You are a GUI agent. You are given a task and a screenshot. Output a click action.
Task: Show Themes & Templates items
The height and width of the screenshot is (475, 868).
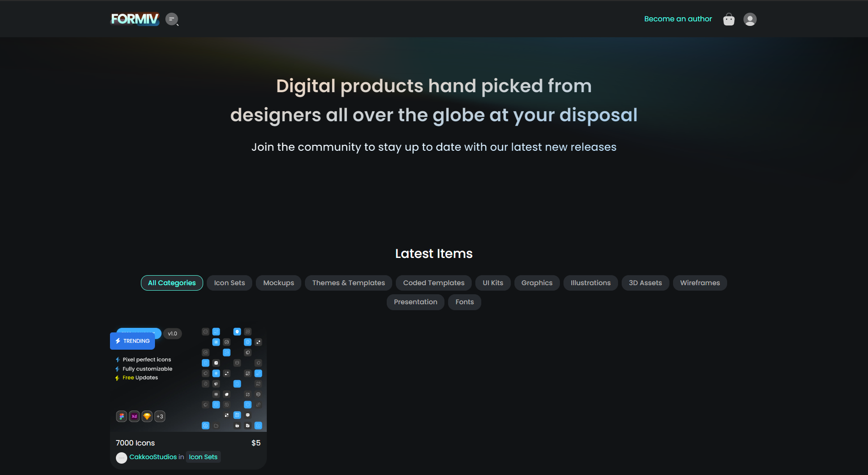coord(349,283)
